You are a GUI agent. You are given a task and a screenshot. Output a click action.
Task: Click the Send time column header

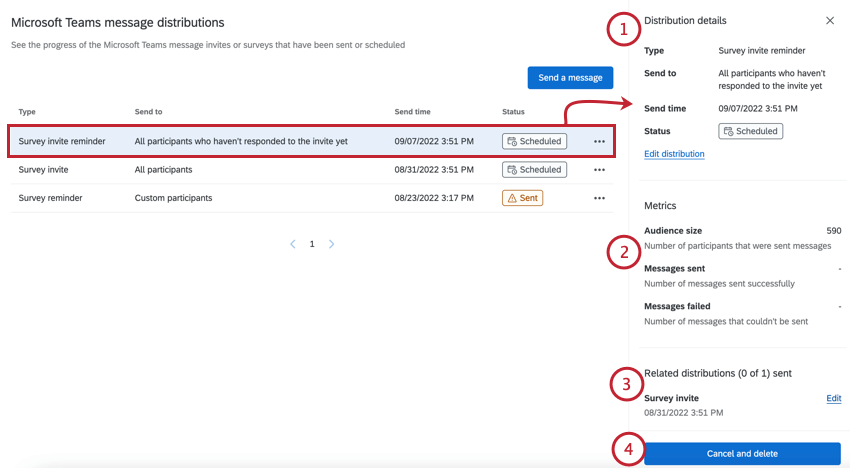[413, 112]
